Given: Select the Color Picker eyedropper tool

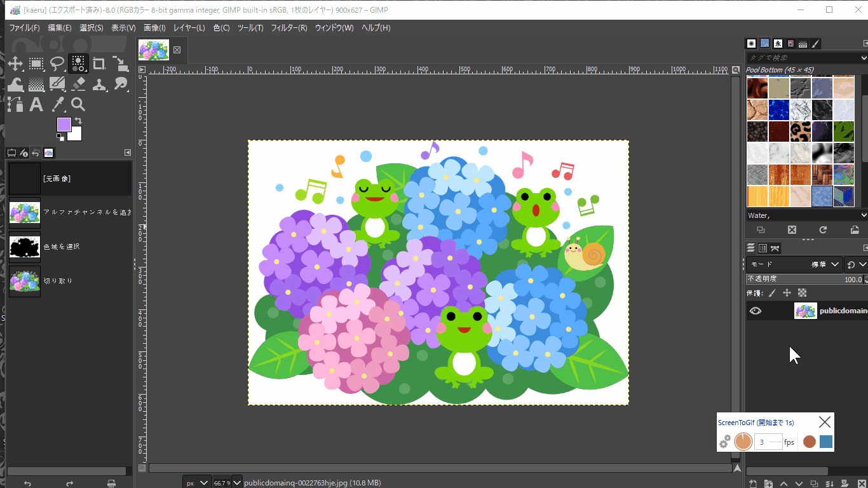Looking at the screenshot, I should pos(57,105).
